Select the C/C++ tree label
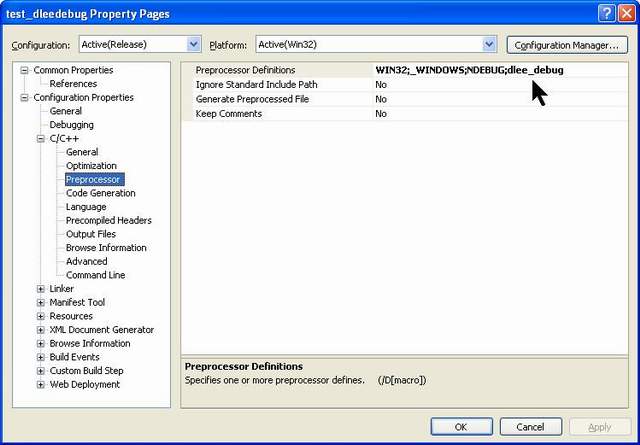 pyautogui.click(x=64, y=139)
